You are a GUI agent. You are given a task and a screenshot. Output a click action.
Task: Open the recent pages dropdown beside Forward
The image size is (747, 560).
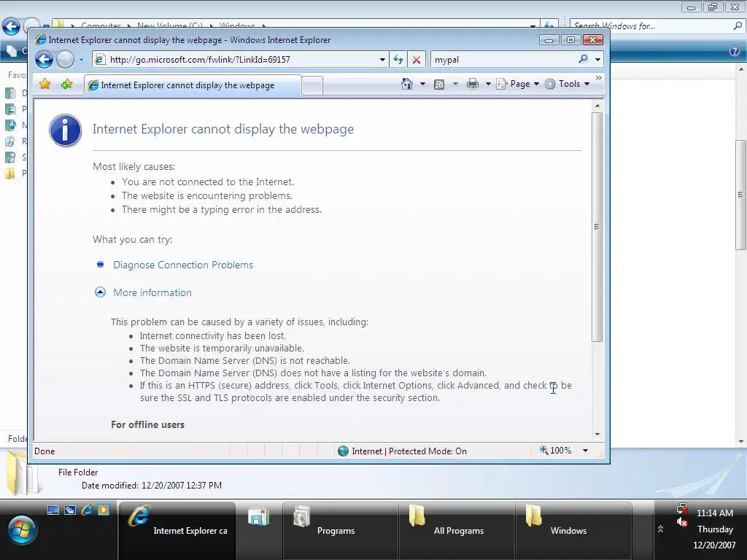coord(82,60)
